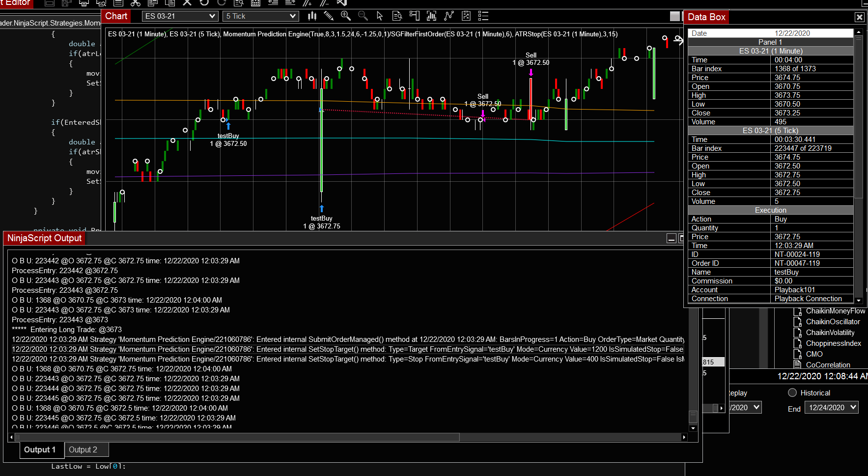Click the chart properties list icon
The width and height of the screenshot is (868, 476).
tap(483, 16)
